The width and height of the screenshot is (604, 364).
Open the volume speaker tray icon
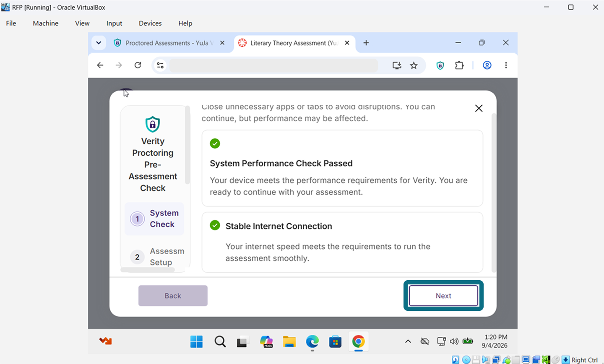pyautogui.click(x=454, y=341)
